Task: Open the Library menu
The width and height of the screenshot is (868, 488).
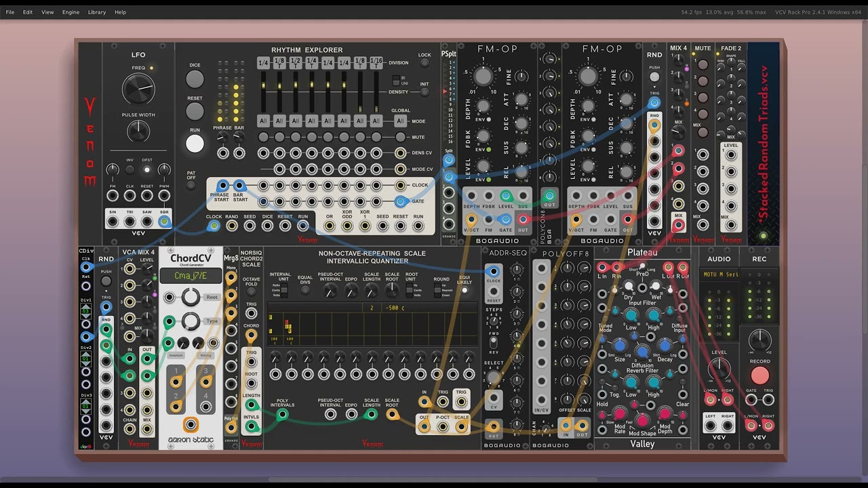Action: (97, 12)
